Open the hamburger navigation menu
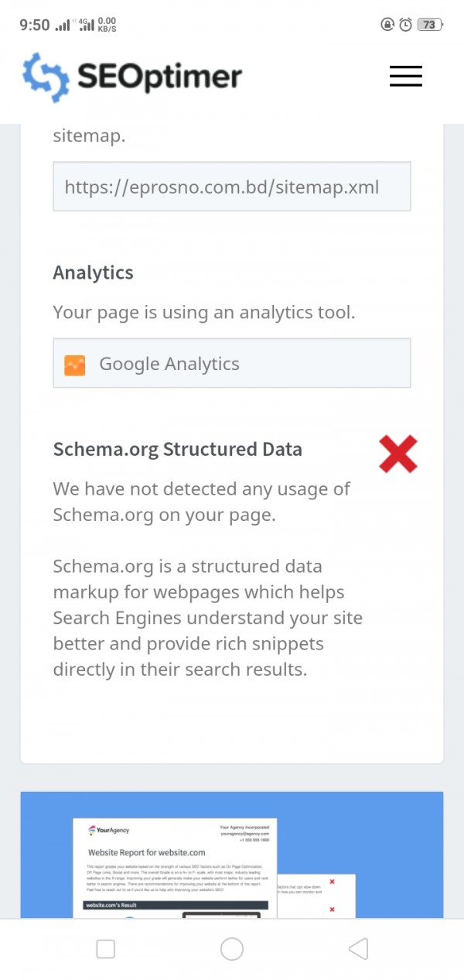The height and width of the screenshot is (980, 464). [405, 76]
